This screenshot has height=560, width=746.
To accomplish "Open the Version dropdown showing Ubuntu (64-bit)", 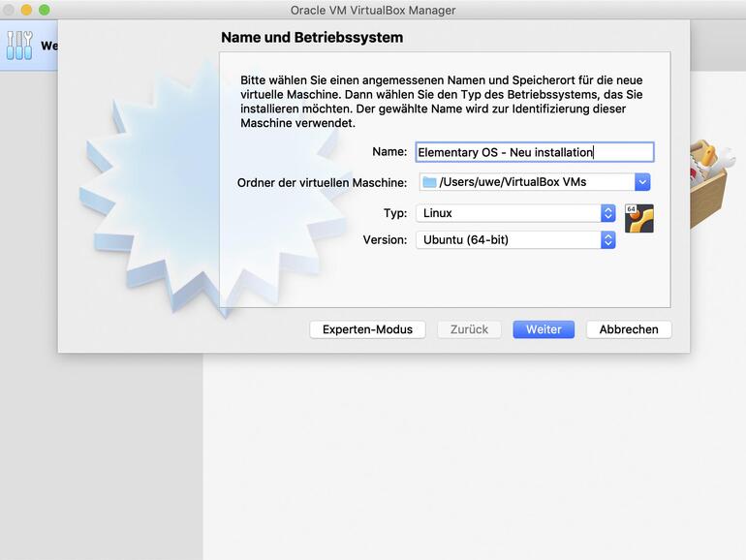I will click(515, 240).
